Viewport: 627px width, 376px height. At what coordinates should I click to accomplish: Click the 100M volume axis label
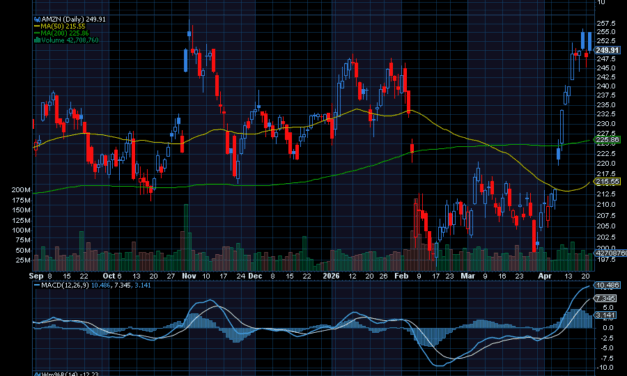tap(21, 230)
